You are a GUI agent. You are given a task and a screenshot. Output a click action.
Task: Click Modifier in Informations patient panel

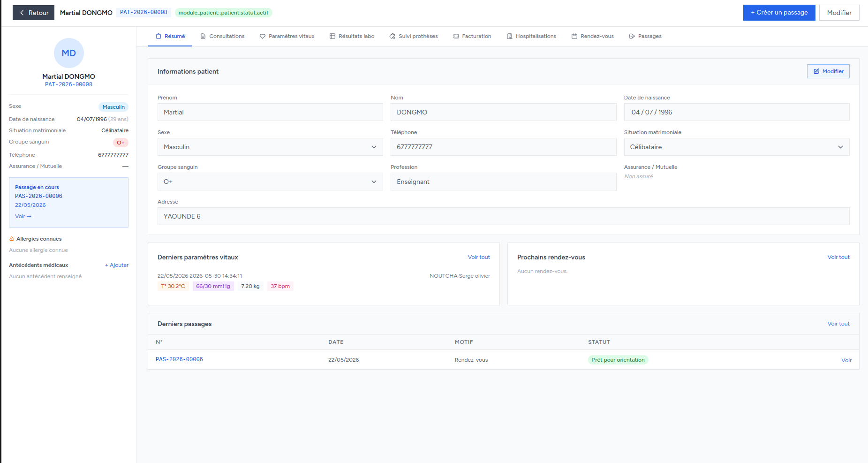[x=828, y=71]
